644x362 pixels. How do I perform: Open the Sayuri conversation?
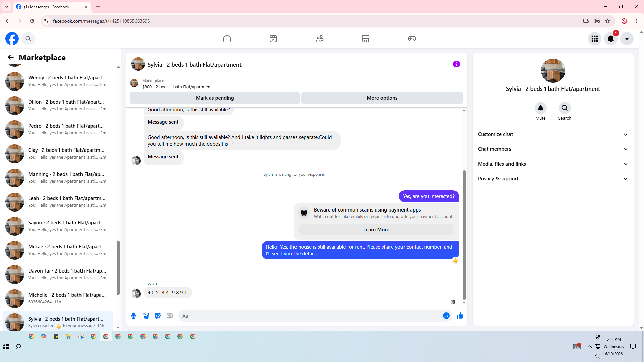(58, 226)
